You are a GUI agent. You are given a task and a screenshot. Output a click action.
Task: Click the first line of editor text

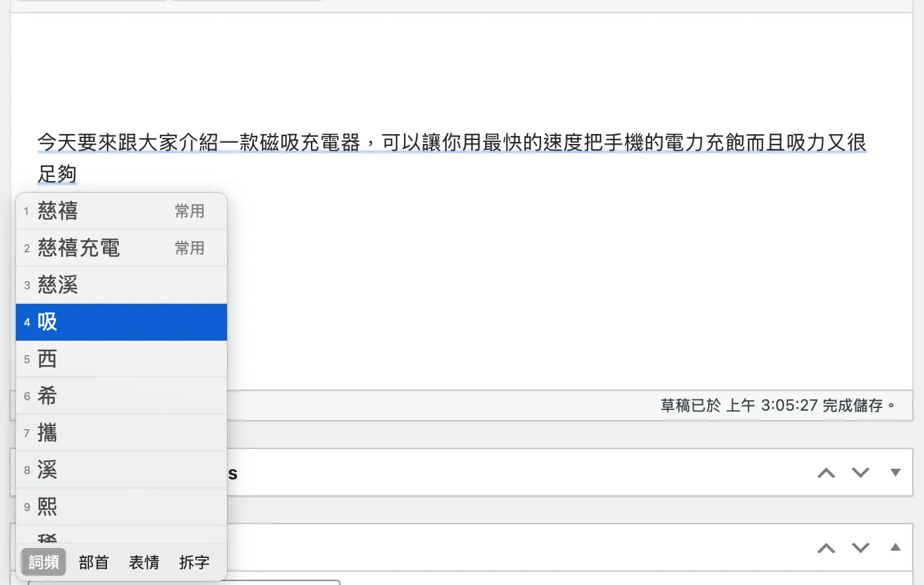pos(452,143)
